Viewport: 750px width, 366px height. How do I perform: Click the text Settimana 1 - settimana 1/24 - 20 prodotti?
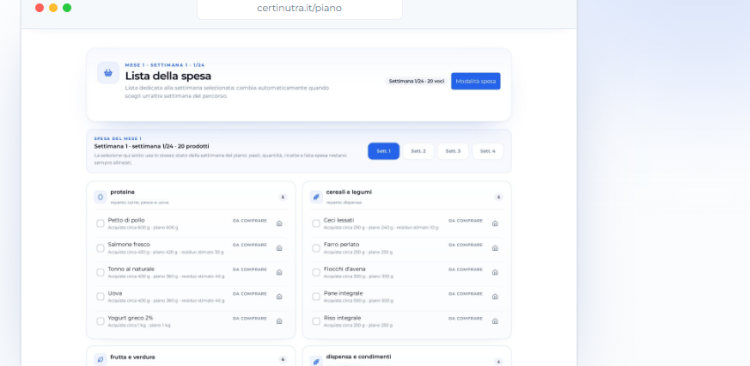click(152, 146)
